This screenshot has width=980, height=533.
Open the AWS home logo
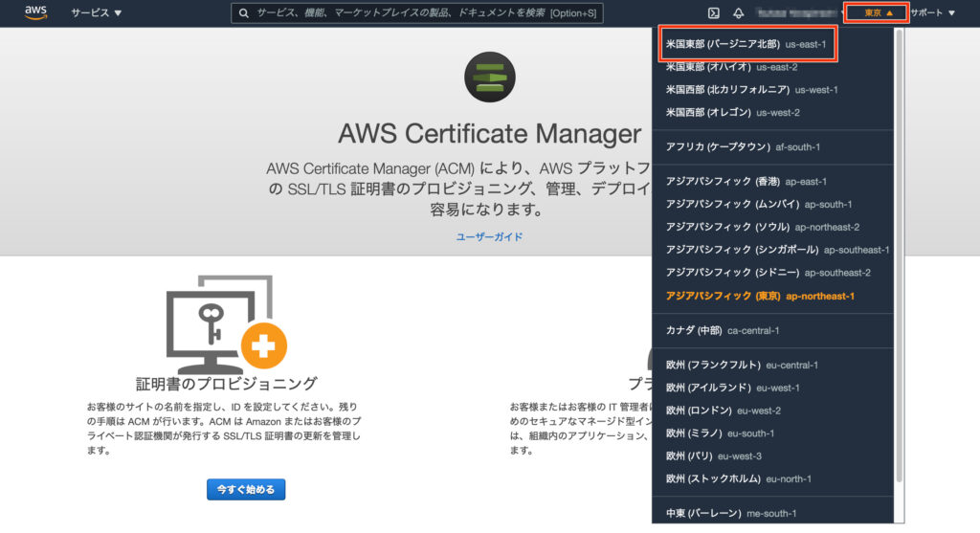pyautogui.click(x=35, y=12)
